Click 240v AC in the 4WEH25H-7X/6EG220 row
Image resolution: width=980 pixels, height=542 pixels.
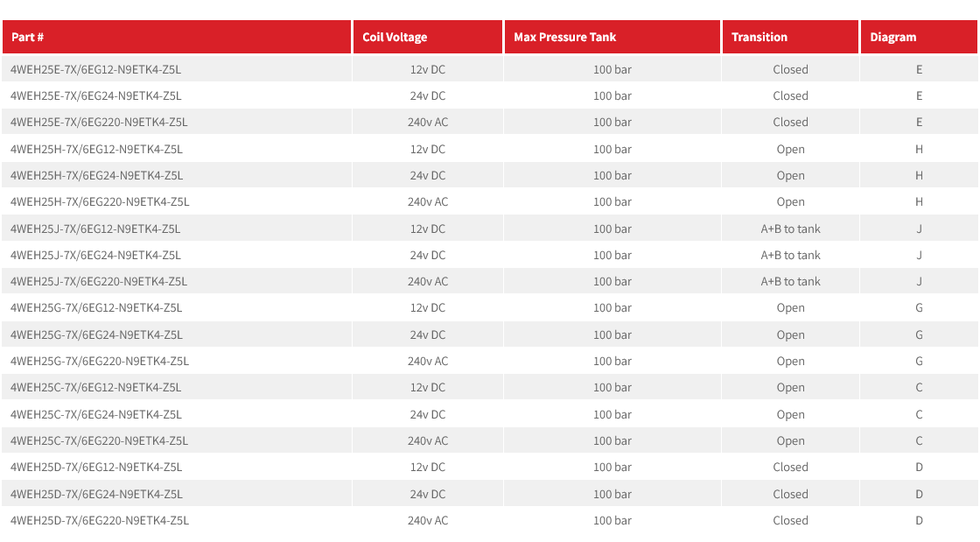(x=427, y=201)
